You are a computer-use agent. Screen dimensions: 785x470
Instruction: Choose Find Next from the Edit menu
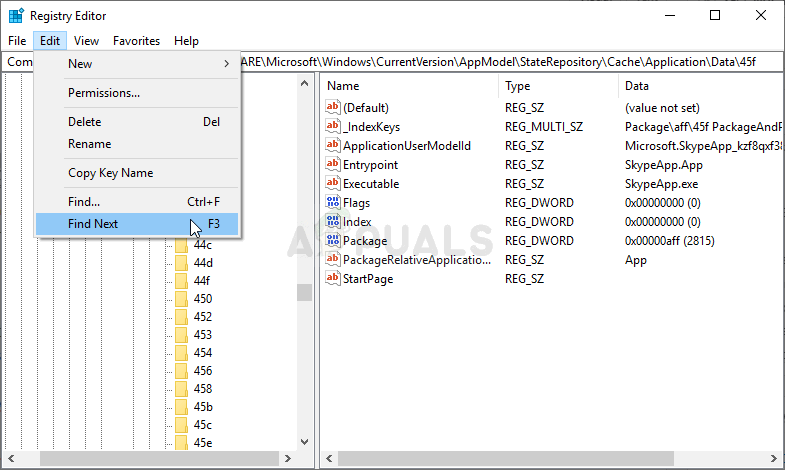tap(137, 224)
